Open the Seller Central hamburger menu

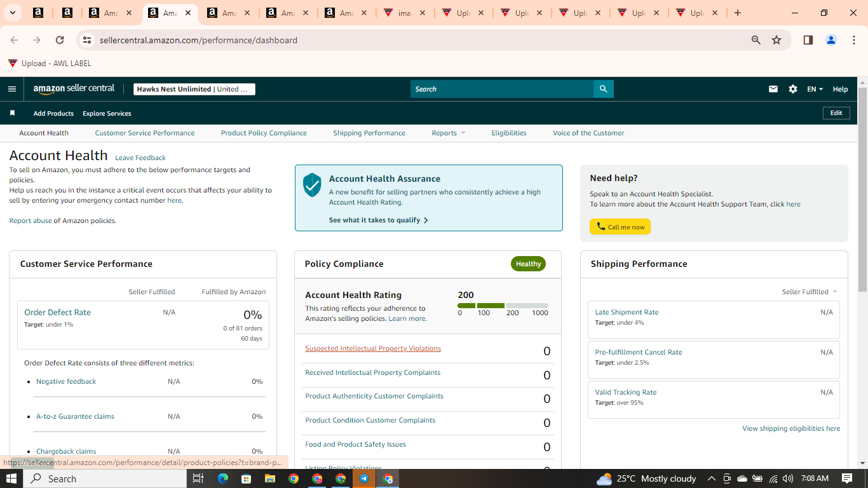tap(12, 89)
